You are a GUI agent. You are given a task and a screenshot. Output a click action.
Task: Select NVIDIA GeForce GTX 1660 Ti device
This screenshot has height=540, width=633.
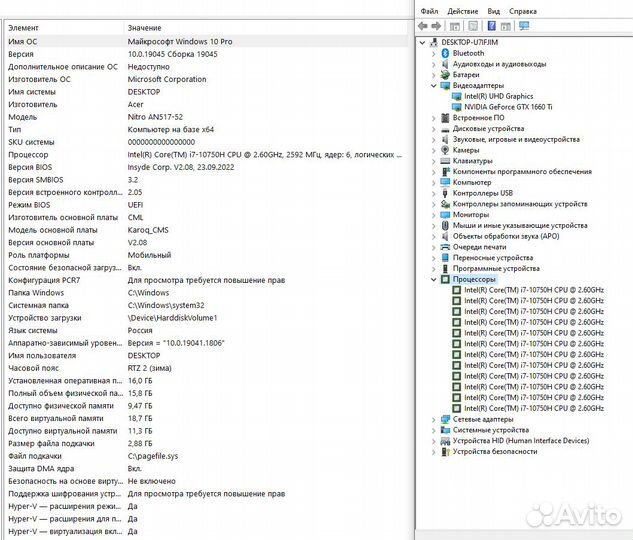[x=508, y=107]
